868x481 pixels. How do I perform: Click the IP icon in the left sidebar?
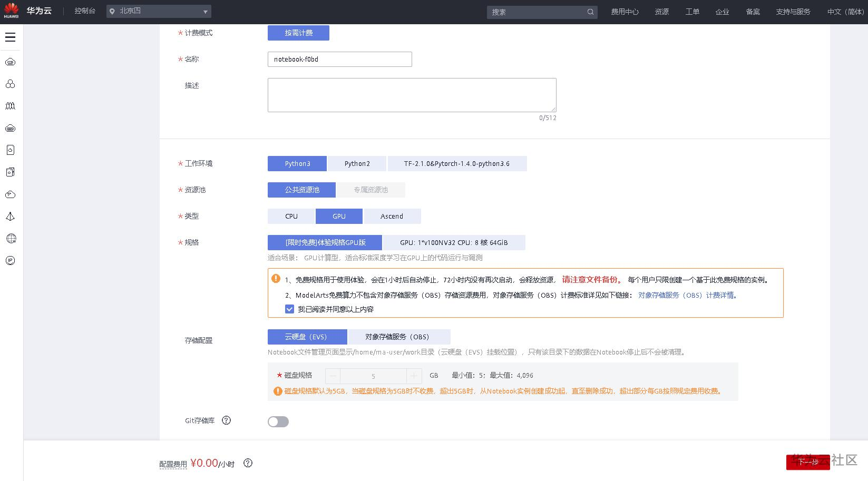pyautogui.click(x=11, y=260)
